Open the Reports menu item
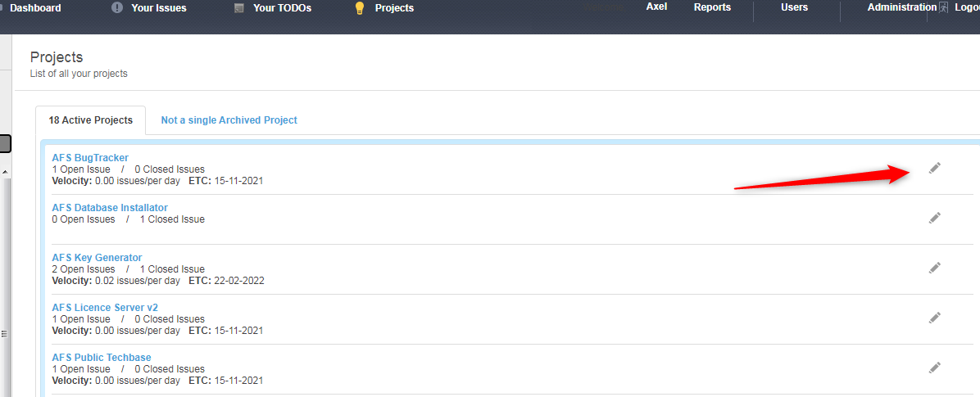Viewport: 980px width, 397px height. click(712, 7)
